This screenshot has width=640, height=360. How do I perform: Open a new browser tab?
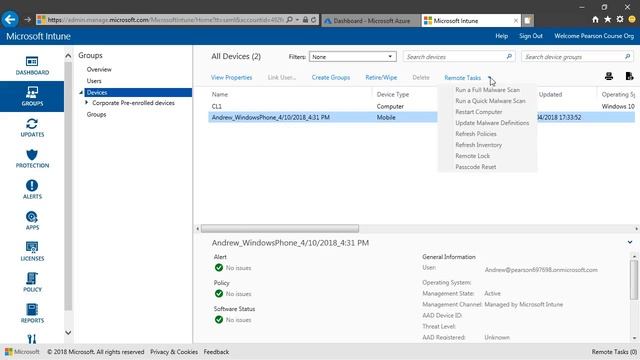527,20
